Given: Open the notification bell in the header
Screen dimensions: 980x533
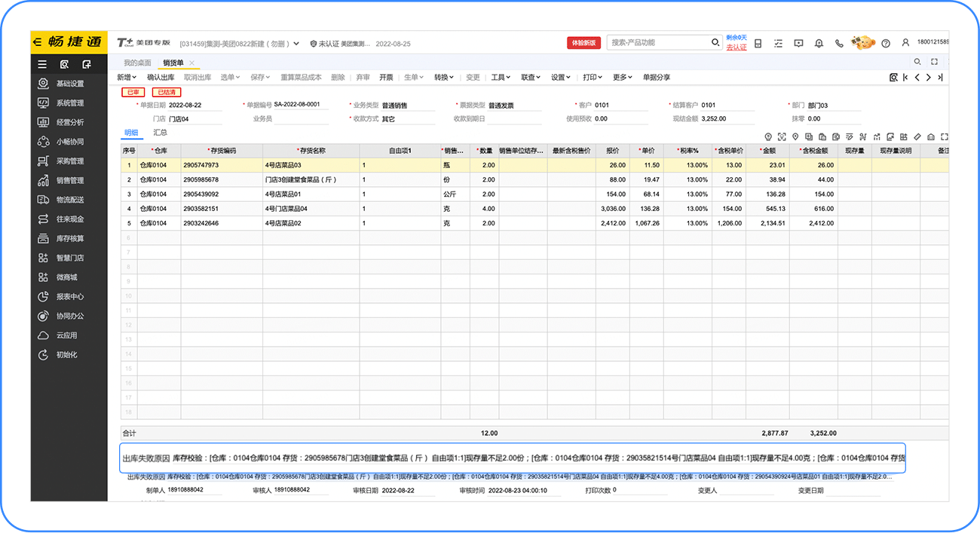Looking at the screenshot, I should (819, 44).
